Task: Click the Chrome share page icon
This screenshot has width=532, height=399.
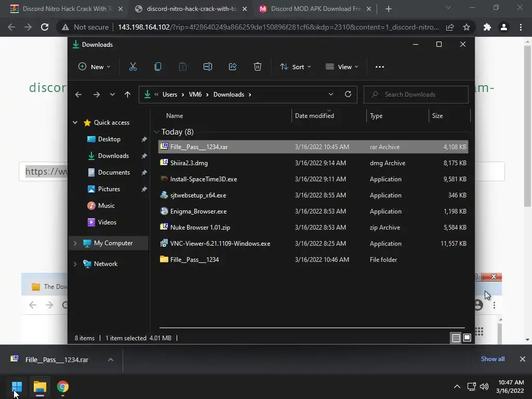Action: 450,27
